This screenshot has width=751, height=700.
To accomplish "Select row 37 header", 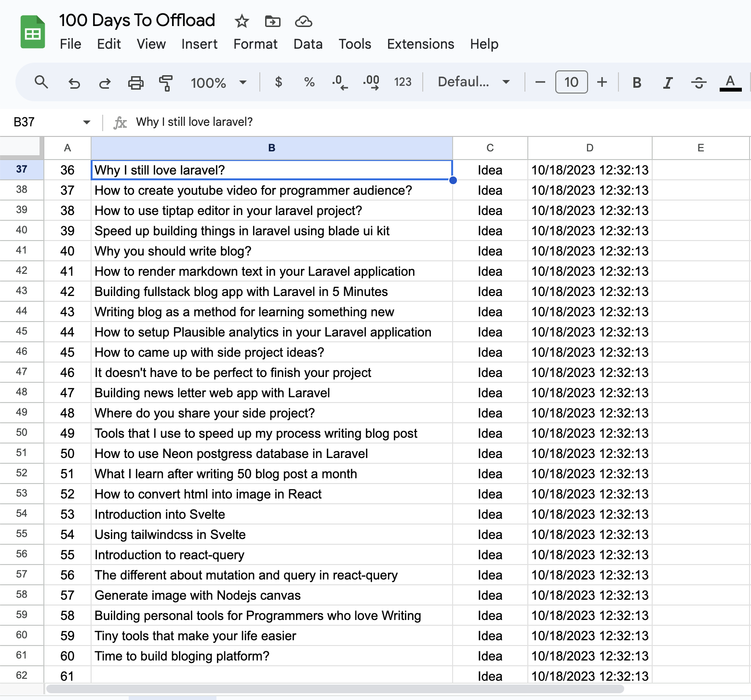I will point(22,169).
